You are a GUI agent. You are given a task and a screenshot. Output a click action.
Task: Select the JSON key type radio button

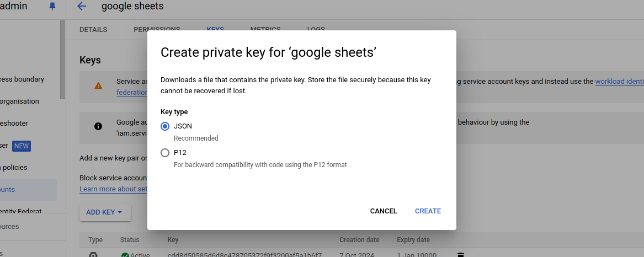click(165, 126)
